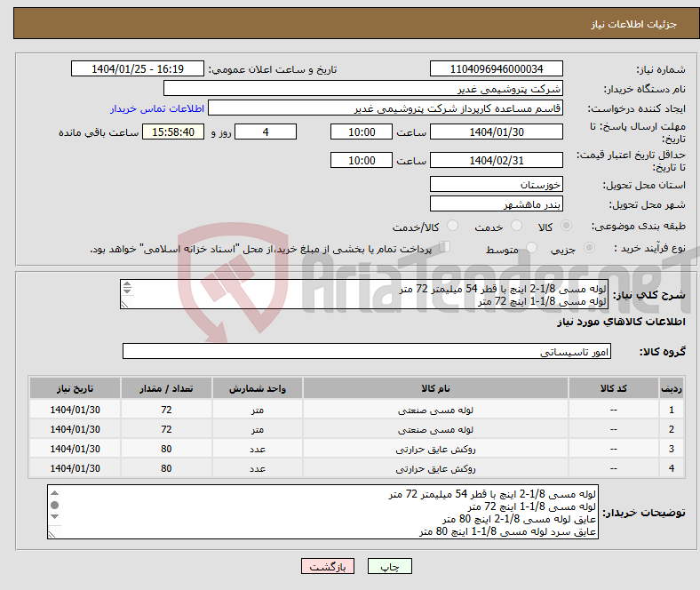Screen dimensions: 700x590
Task: Click row 4 item name روکش عایق حرارتی
Action: point(435,469)
